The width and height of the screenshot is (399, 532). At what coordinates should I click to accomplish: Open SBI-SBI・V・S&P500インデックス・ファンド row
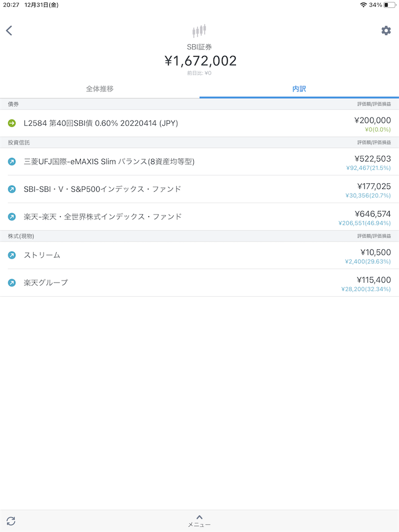point(199,189)
